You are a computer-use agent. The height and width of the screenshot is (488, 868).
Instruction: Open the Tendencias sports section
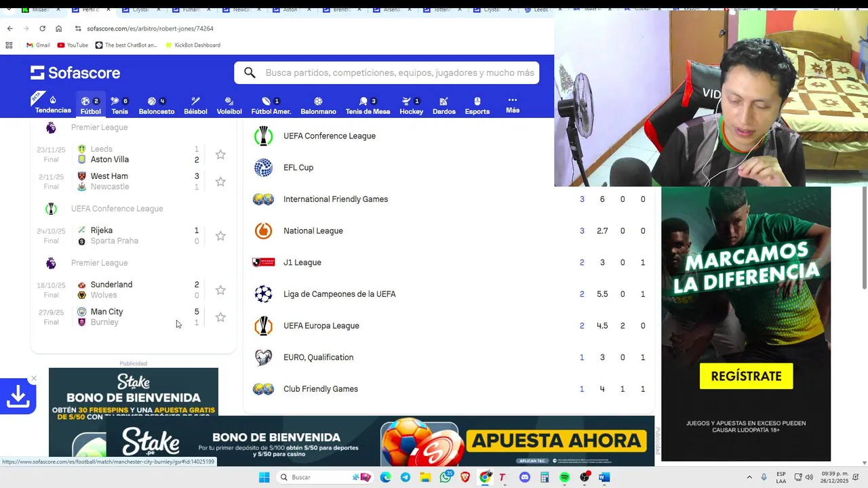click(53, 104)
